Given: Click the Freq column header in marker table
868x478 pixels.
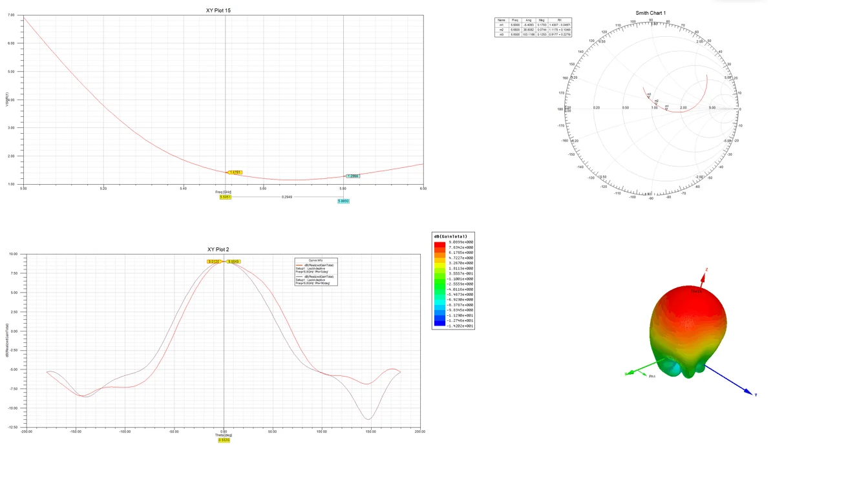Looking at the screenshot, I should tap(514, 21).
